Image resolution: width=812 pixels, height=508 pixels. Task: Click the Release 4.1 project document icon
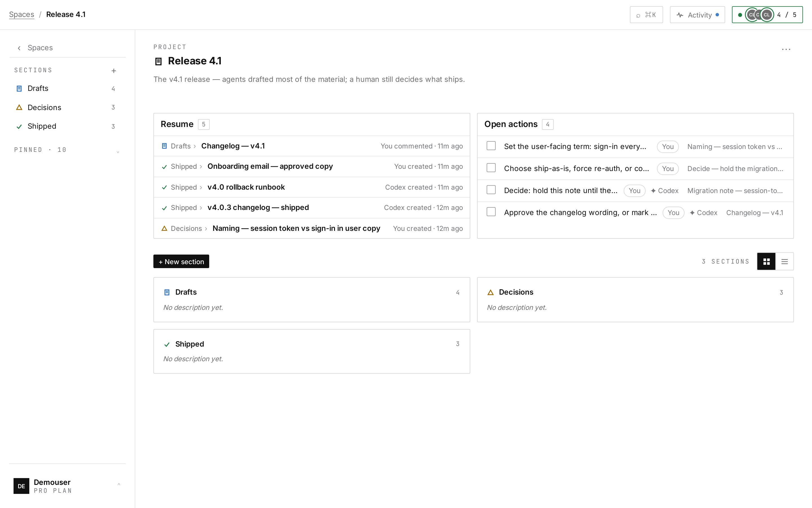point(158,62)
